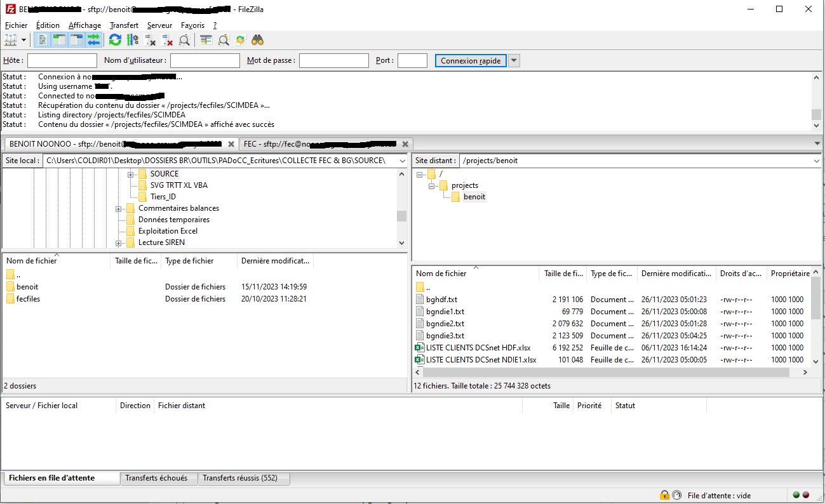Open the Transfert menu
Viewport: 825px width, 504px height.
click(124, 25)
